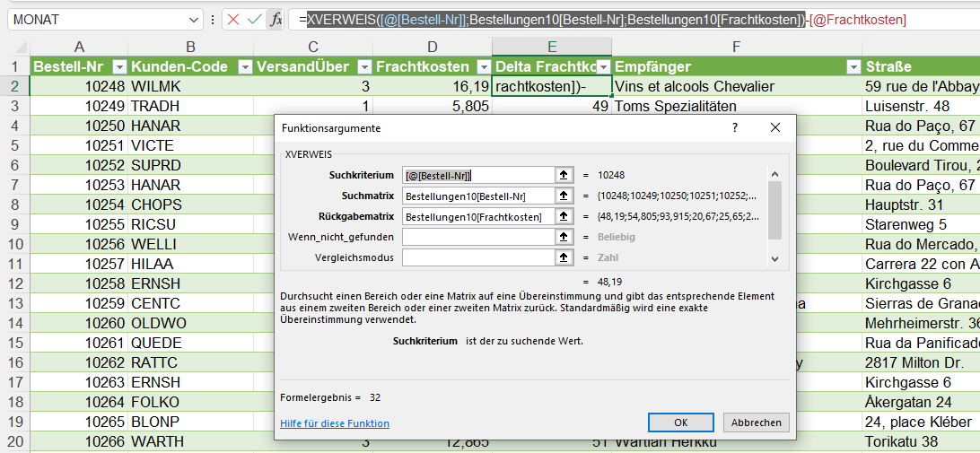Click Rückgabematrix range selector arrow icon
The width and height of the screenshot is (980, 453).
coord(564,216)
